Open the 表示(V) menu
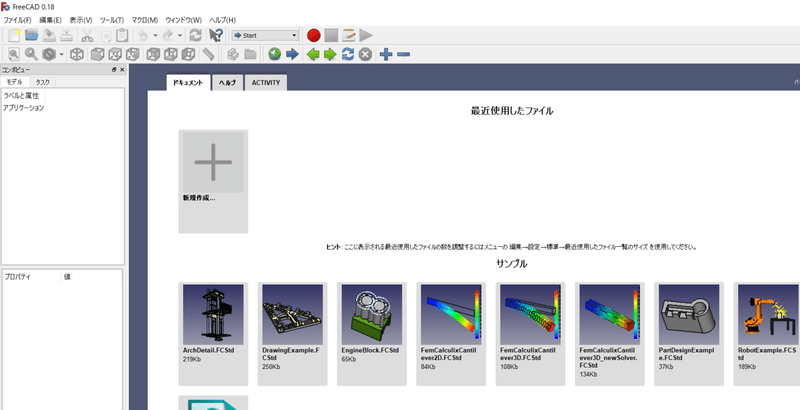The width and height of the screenshot is (800, 410). 81,20
